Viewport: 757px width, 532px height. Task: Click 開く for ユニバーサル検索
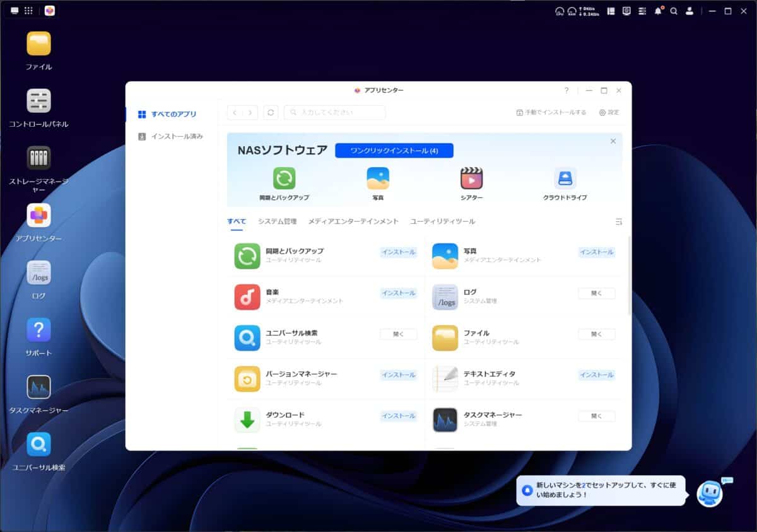[398, 334]
